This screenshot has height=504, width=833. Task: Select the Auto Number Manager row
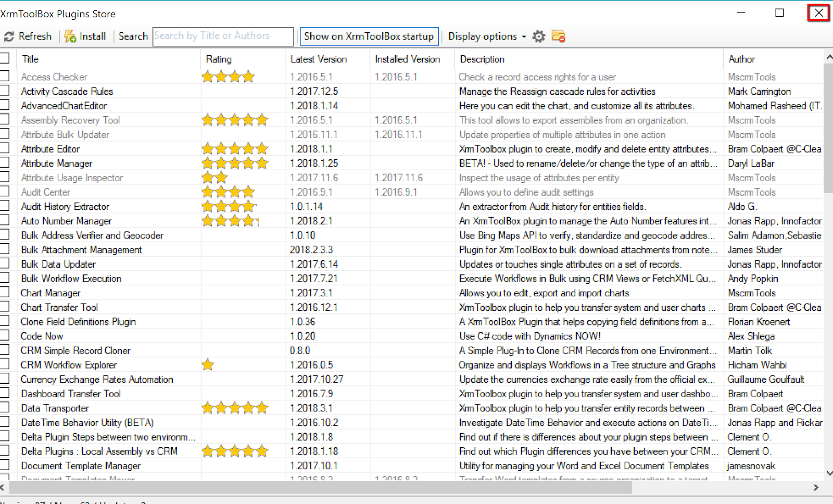click(x=411, y=221)
